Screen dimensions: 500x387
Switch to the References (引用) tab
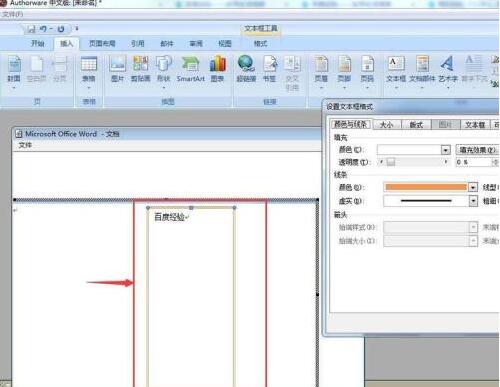(137, 43)
